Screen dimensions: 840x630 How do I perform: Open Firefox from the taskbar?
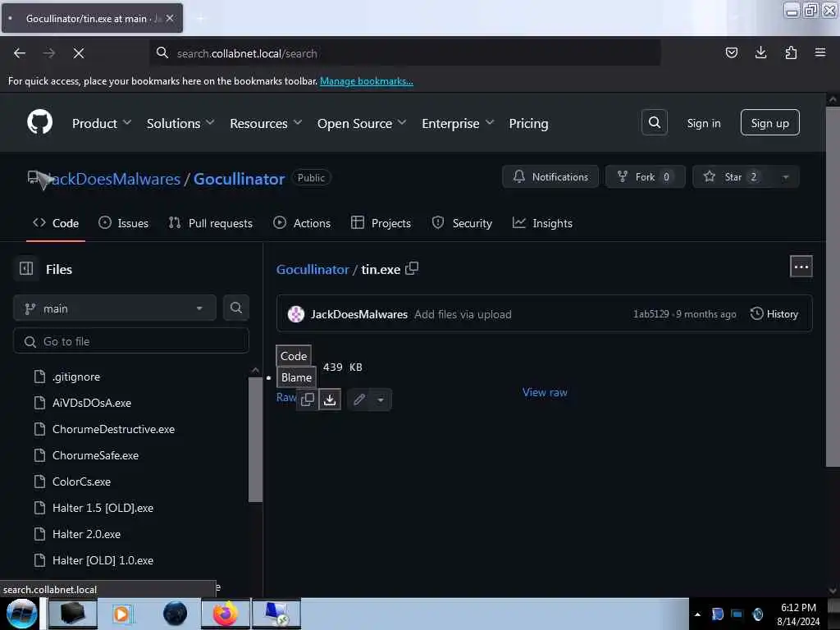[x=226, y=614]
